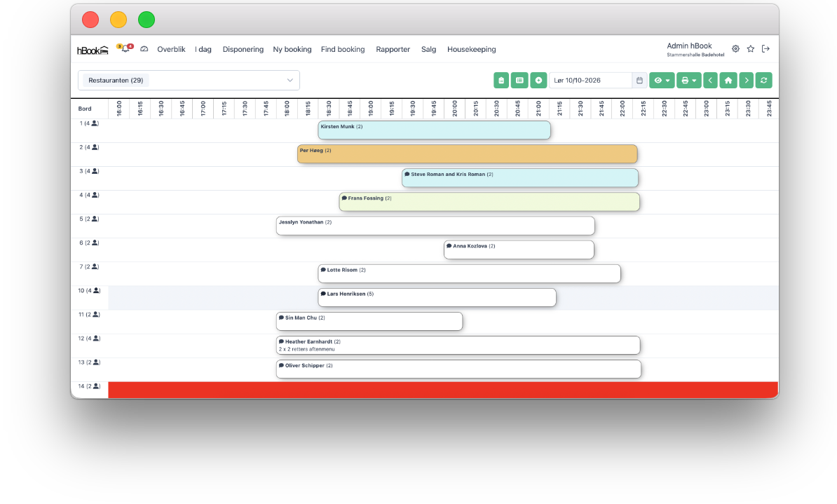
Task: Click the green clipboard button
Action: [x=501, y=81]
